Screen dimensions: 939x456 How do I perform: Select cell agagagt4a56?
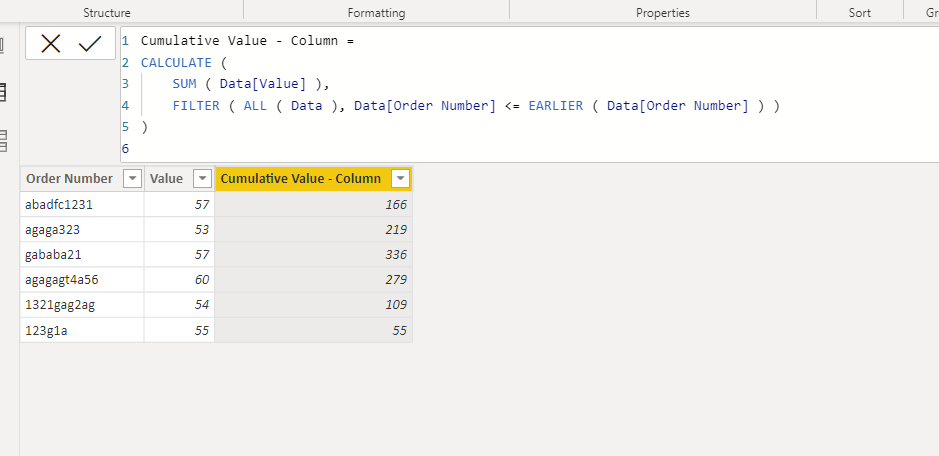click(x=82, y=280)
